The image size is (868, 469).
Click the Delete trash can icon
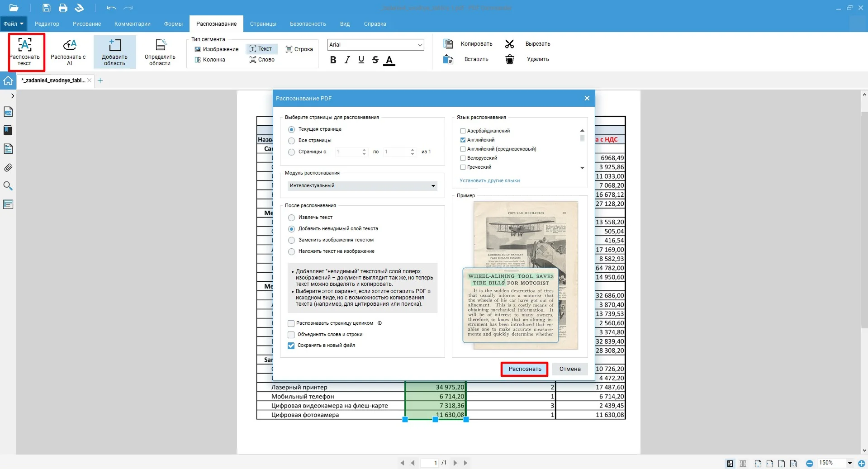tap(509, 59)
